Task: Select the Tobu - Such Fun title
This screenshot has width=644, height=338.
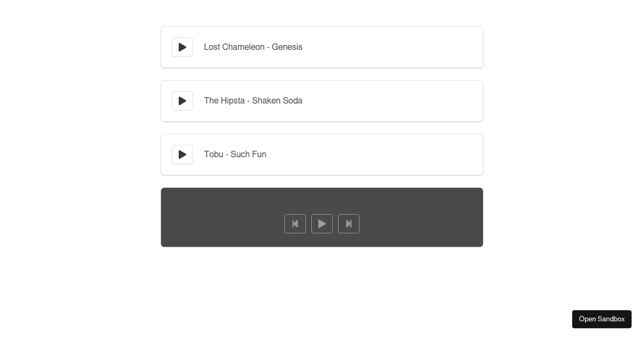Action: [x=235, y=155]
